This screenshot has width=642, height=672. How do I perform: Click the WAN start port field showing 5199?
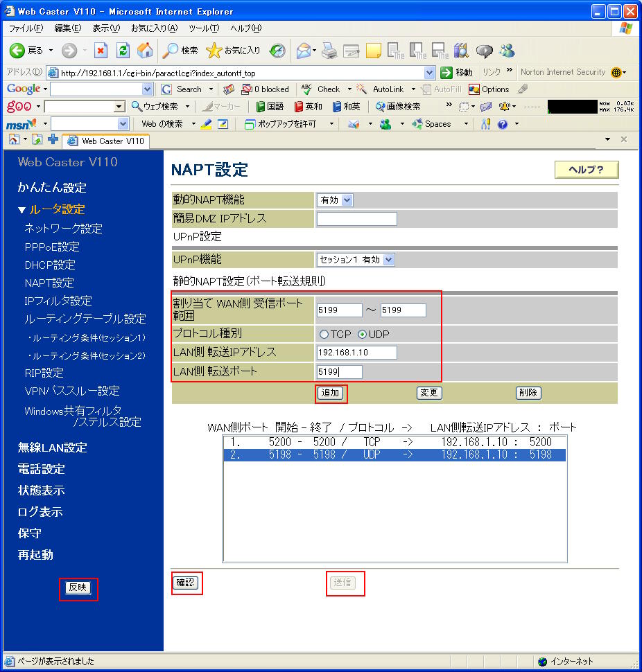tap(339, 310)
